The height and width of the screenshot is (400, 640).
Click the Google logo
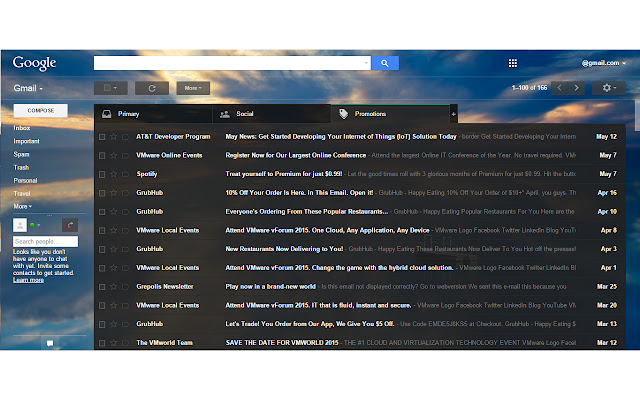tap(34, 63)
